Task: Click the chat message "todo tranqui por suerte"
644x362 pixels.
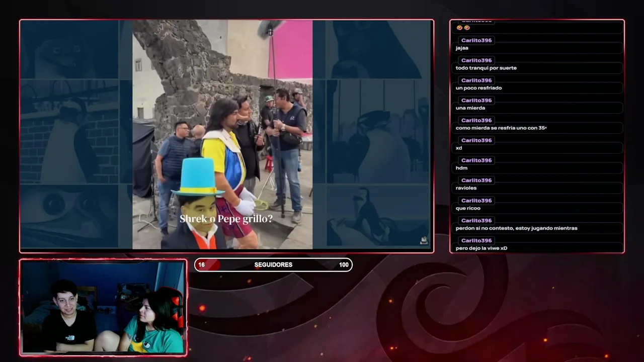Action: point(486,68)
